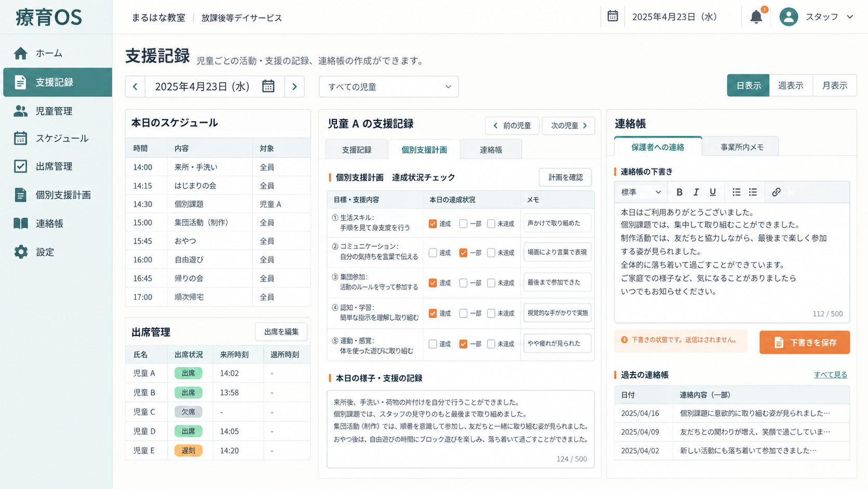Click the 下書きを保存 button
The width and height of the screenshot is (868, 489).
[x=805, y=342]
